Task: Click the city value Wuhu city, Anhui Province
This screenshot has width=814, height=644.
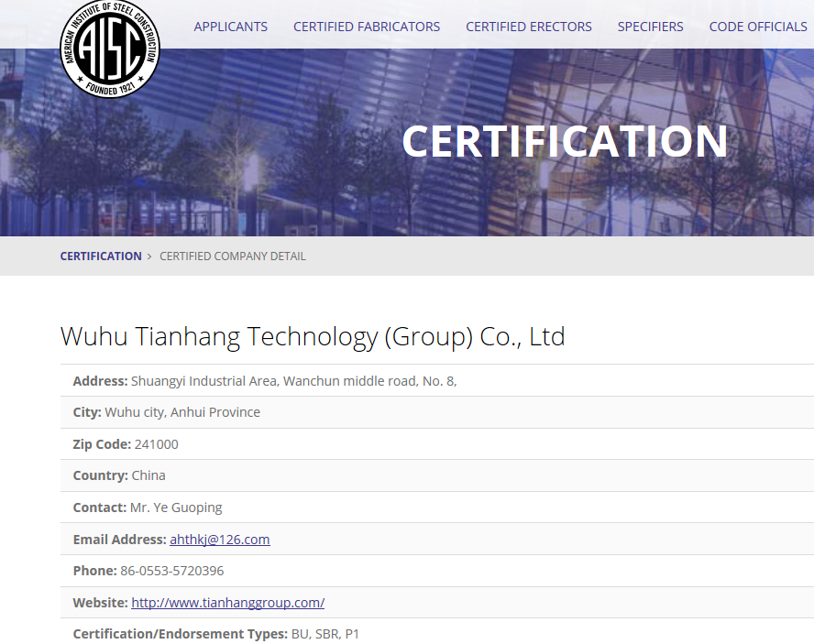Action: [x=182, y=412]
